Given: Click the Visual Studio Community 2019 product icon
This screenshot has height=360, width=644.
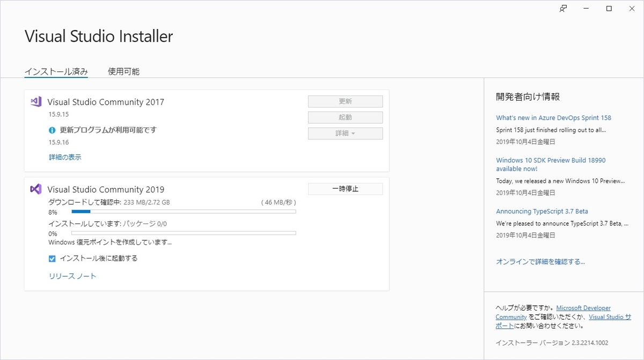Looking at the screenshot, I should tap(35, 189).
